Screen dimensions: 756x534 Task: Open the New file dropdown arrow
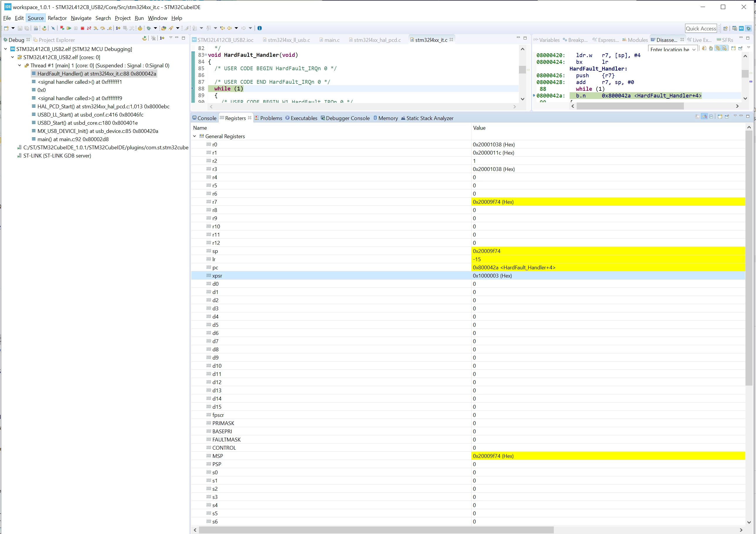(x=13, y=28)
